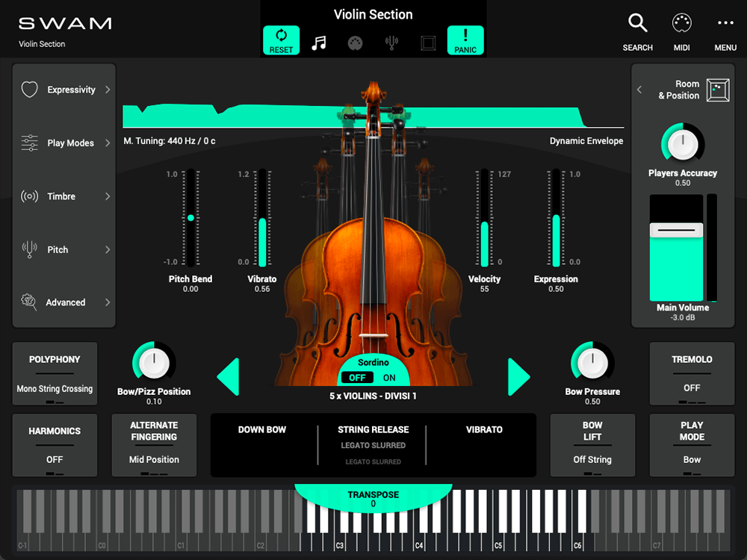Click the TRANSPOSE button
This screenshot has width=747, height=560.
click(373, 498)
